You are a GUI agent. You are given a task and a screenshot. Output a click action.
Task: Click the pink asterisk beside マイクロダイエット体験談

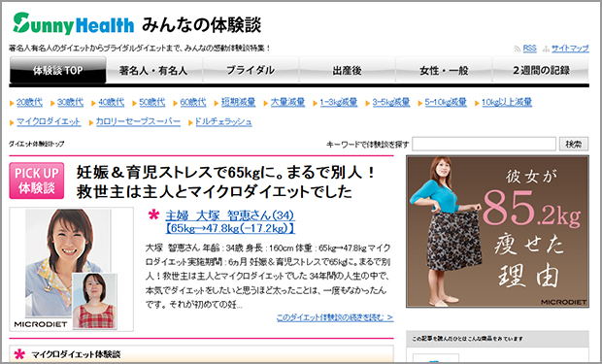19,354
